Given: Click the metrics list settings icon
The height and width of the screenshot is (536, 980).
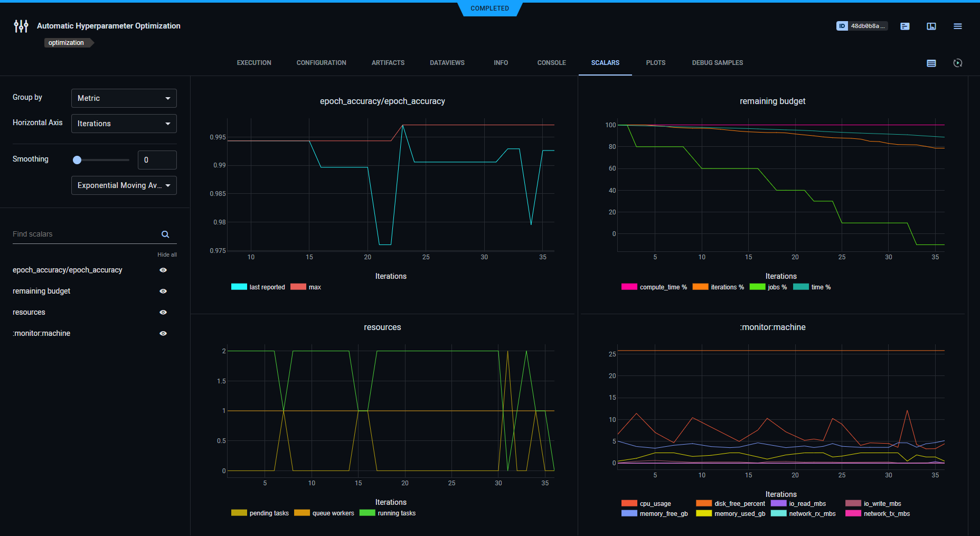Looking at the screenshot, I should (x=931, y=63).
